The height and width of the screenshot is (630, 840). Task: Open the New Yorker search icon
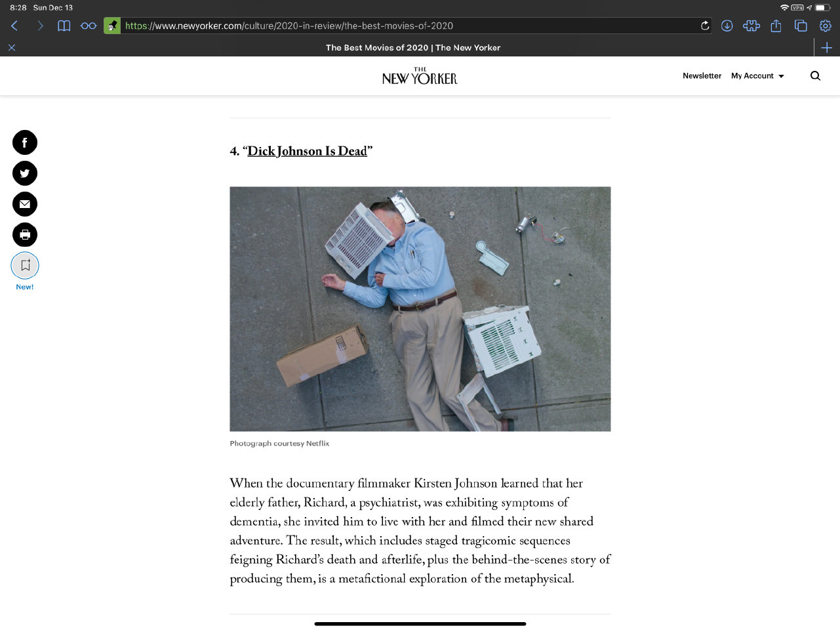(815, 76)
